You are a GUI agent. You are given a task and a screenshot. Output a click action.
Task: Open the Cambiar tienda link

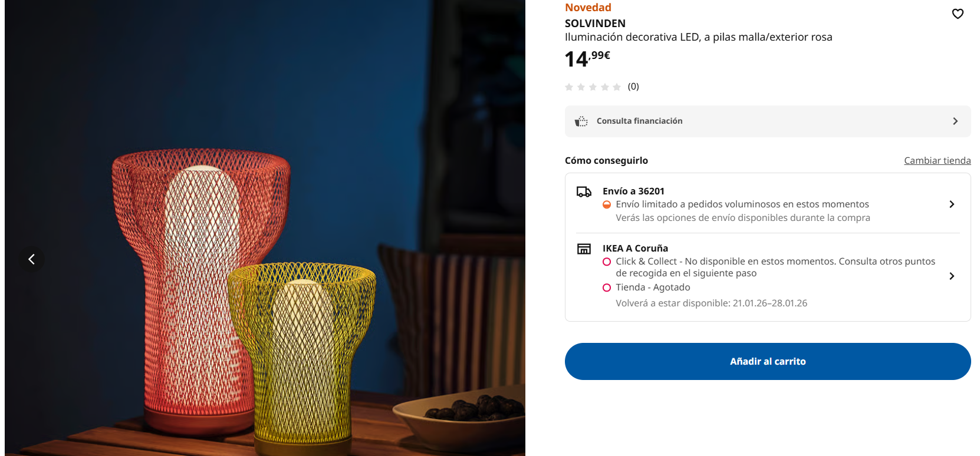coord(938,161)
